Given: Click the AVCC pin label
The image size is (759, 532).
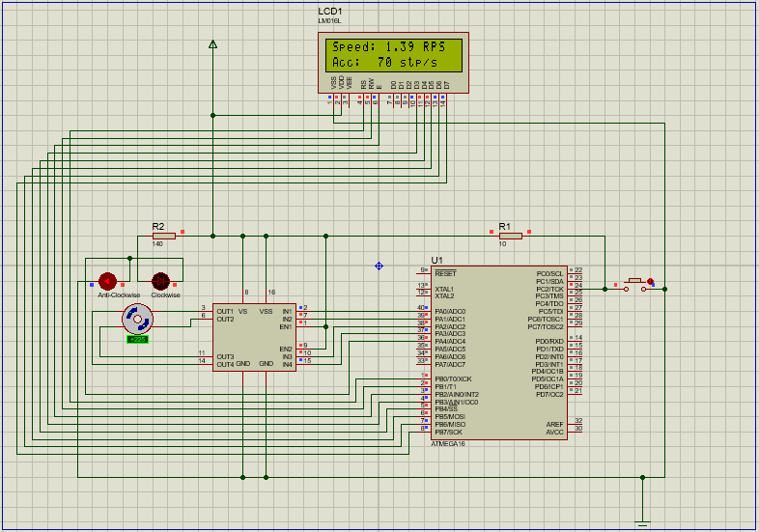Looking at the screenshot, I should [554, 433].
